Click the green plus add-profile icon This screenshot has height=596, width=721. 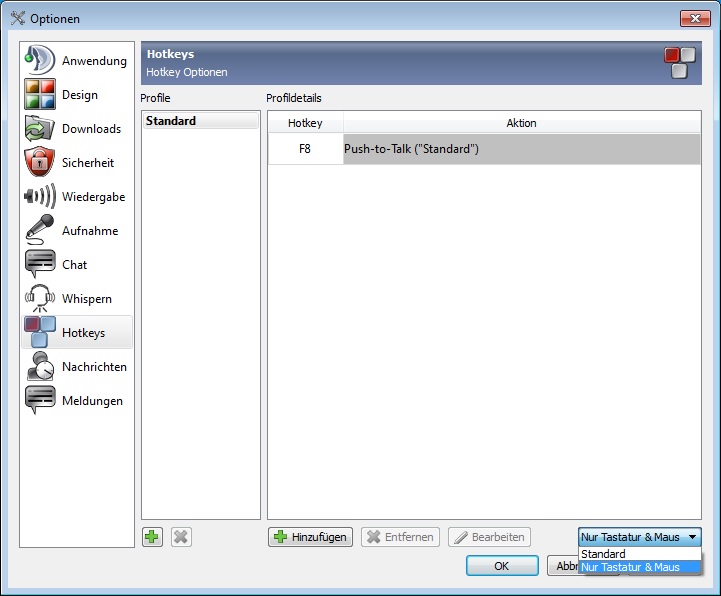[x=152, y=537]
